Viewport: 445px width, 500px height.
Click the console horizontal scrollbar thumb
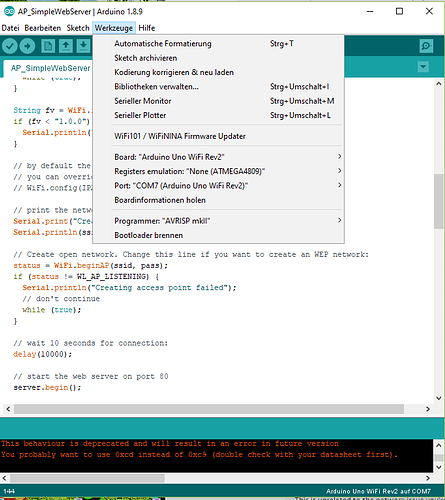pyautogui.click(x=87, y=478)
